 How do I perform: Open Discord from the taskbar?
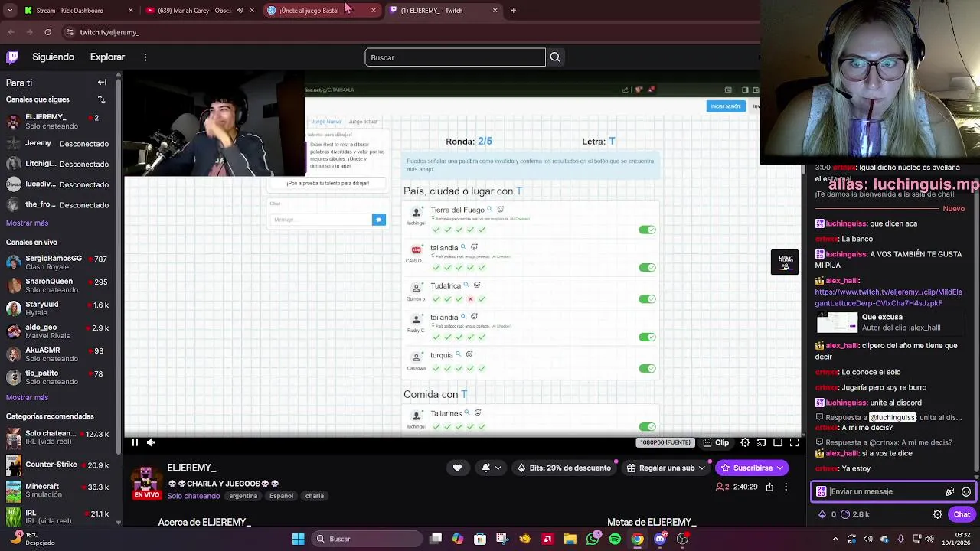tap(660, 539)
